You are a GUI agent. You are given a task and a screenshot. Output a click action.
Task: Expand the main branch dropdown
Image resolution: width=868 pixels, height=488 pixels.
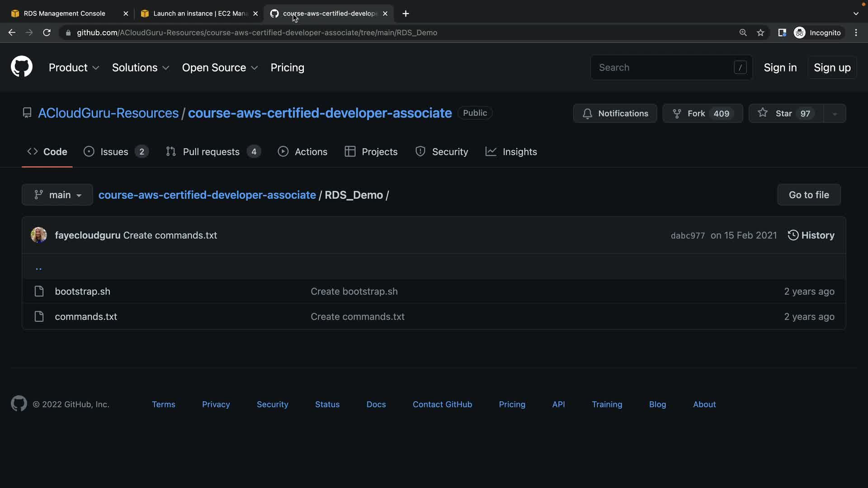(x=57, y=195)
